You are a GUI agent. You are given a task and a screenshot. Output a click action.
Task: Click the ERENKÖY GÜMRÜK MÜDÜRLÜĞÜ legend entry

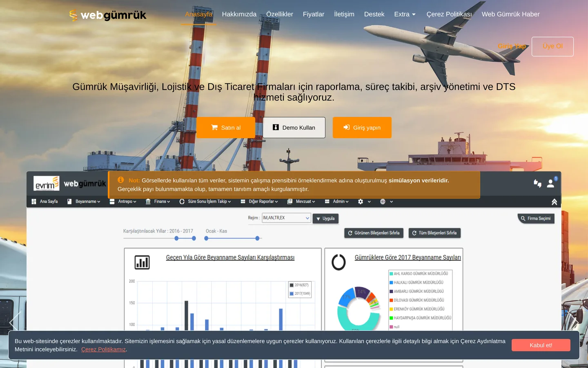coord(417,309)
